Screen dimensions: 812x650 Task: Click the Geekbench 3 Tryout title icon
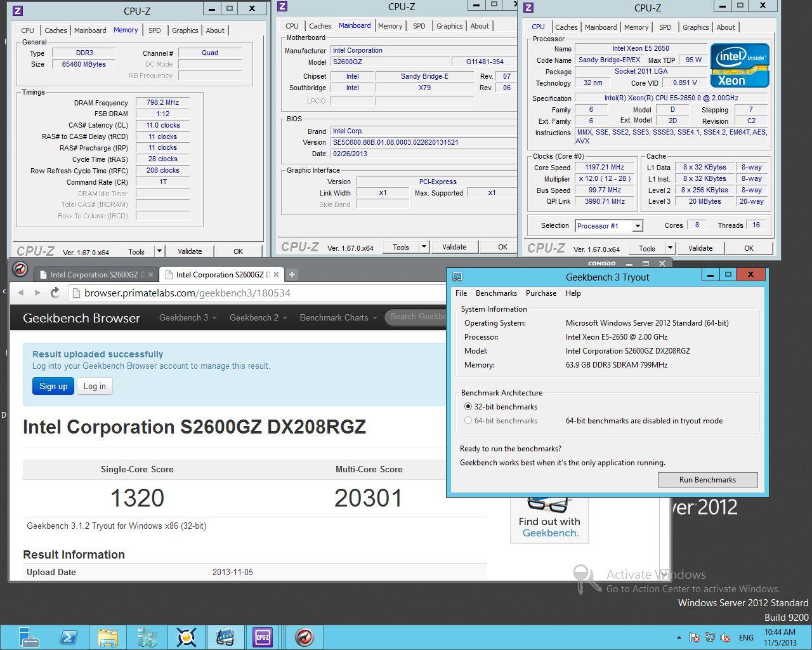coord(457,277)
